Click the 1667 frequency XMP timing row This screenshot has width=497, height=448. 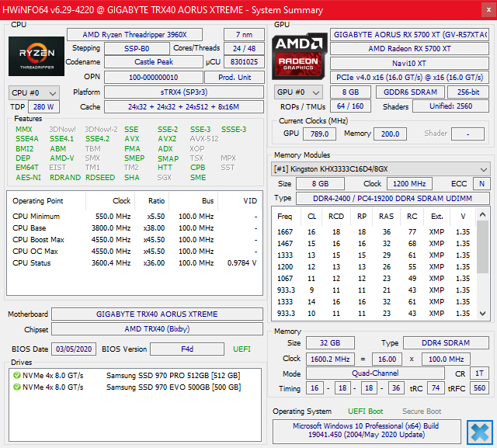tap(374, 232)
